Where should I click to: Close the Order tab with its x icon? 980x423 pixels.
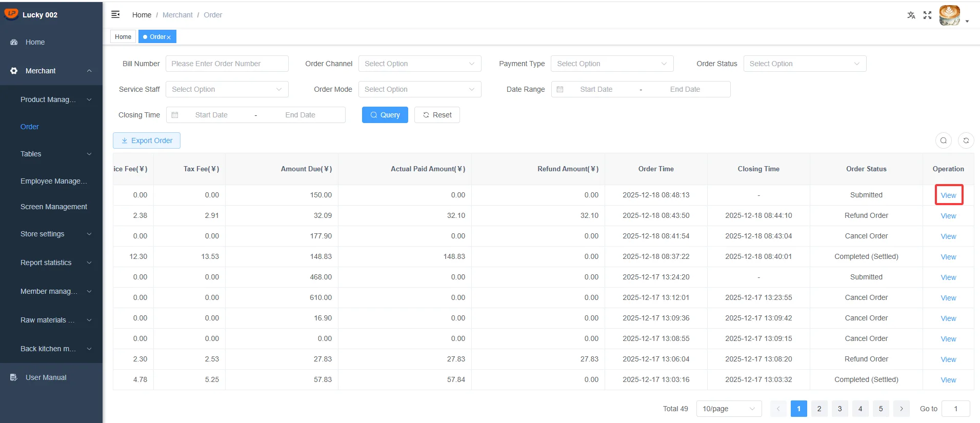point(168,37)
